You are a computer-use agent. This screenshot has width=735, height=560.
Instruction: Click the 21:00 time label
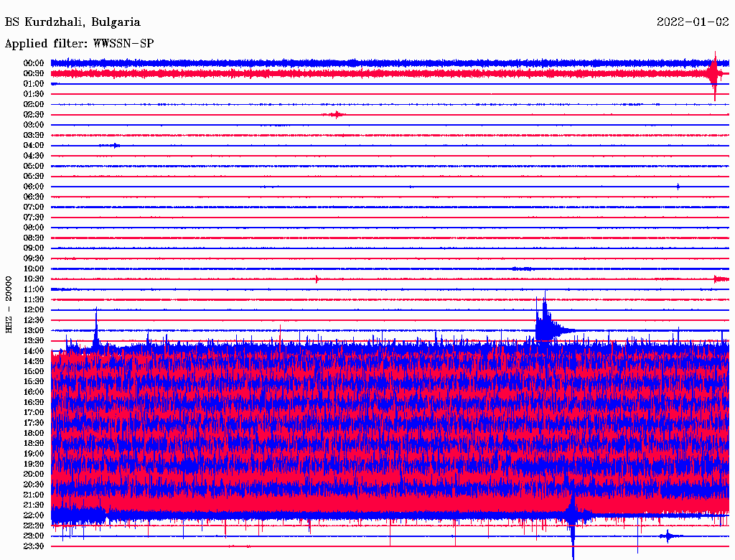[x=34, y=495]
